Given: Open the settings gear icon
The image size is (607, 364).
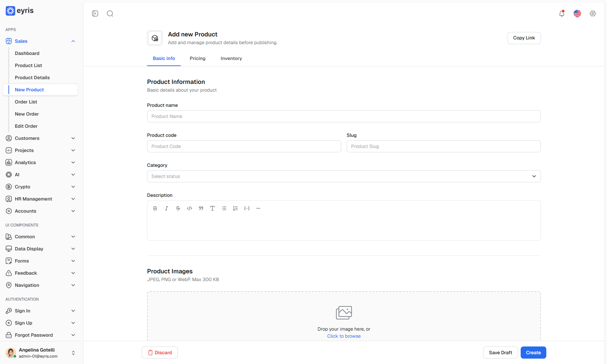Looking at the screenshot, I should click(x=593, y=13).
